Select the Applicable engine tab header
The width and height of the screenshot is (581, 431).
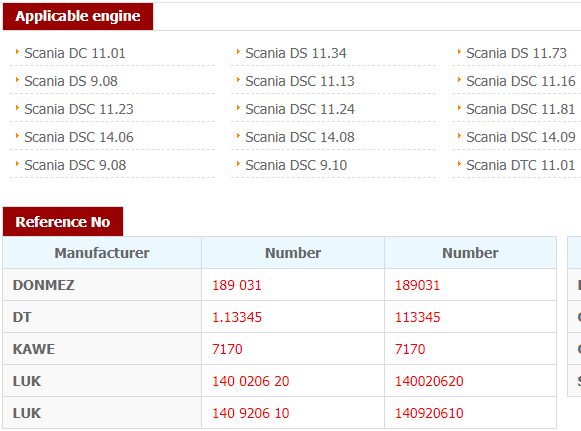pyautogui.click(x=78, y=16)
